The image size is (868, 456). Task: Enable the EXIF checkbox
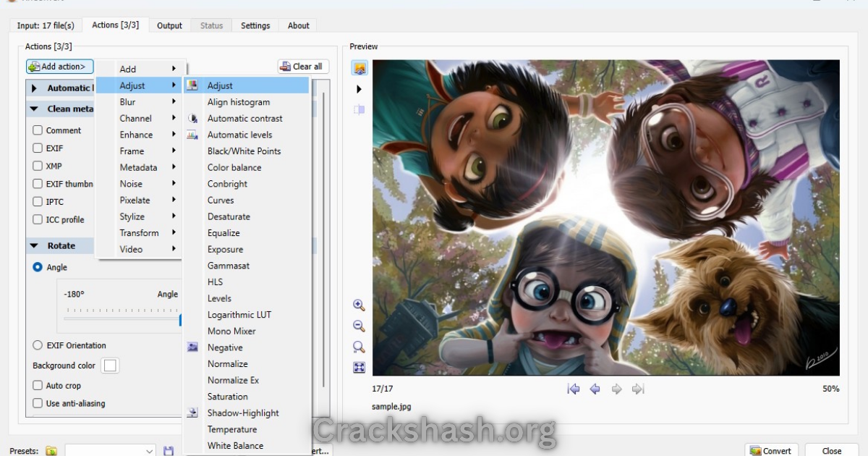point(38,148)
